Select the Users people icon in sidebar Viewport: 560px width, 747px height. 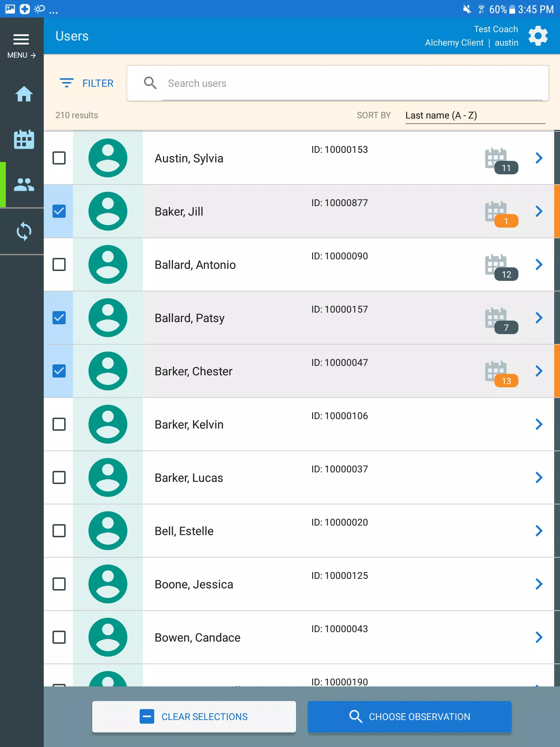pos(24,185)
